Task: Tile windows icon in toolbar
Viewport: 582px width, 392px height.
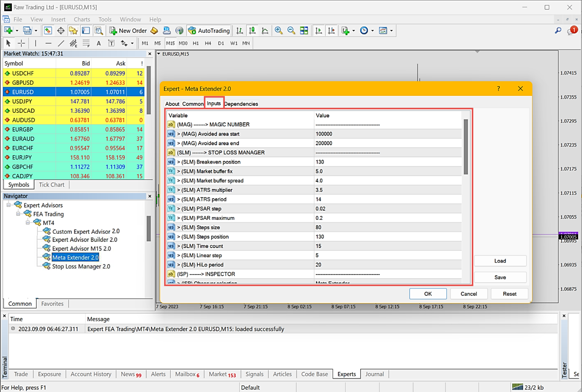Action: (304, 30)
